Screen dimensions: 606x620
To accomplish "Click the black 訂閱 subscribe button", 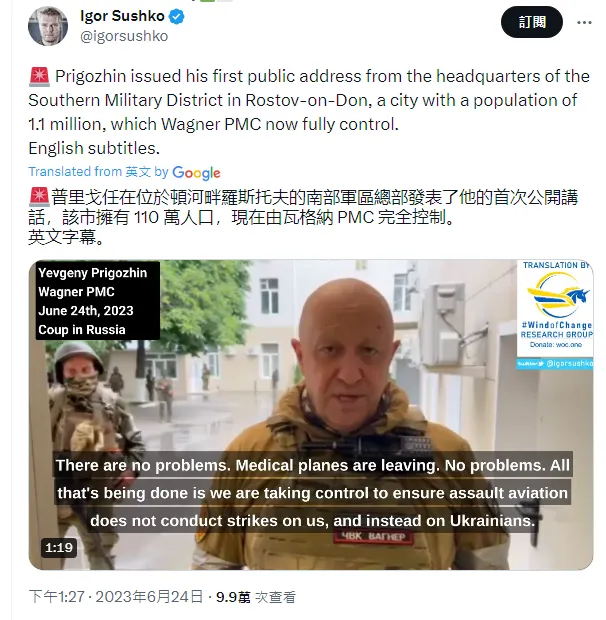I will coord(532,22).
